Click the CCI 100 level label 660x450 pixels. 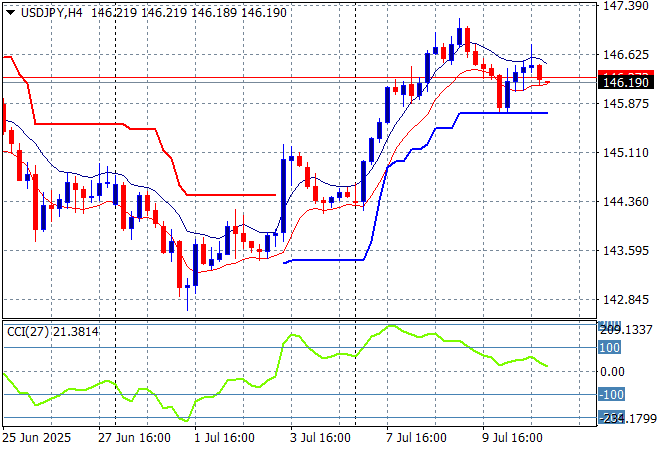pyautogui.click(x=609, y=348)
